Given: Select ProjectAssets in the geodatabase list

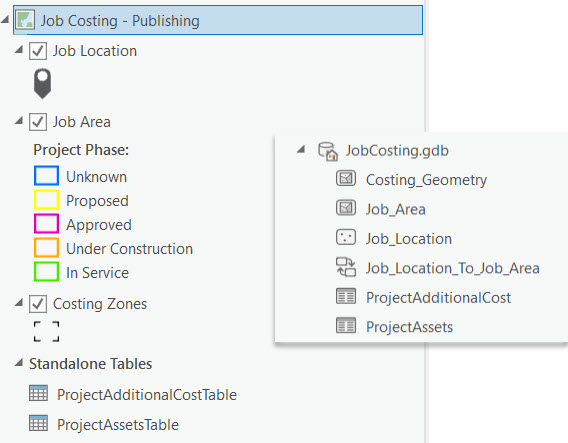Looking at the screenshot, I should (x=409, y=327).
